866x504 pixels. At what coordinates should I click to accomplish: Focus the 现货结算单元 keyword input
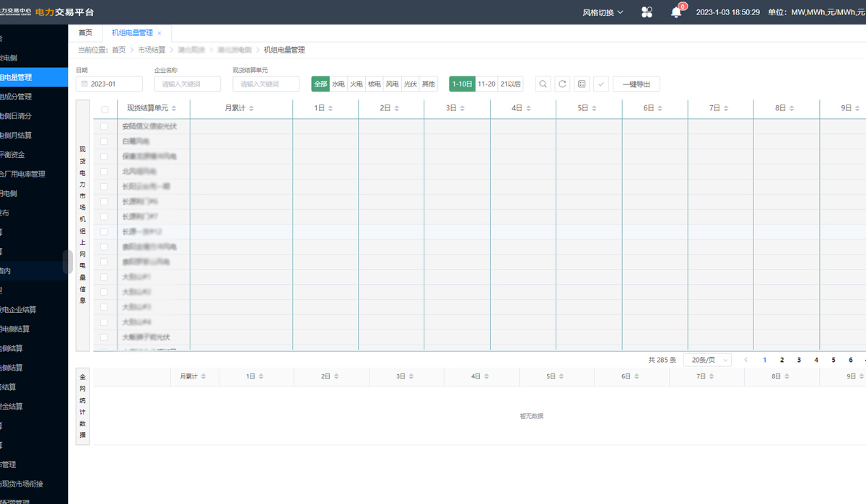[266, 84]
